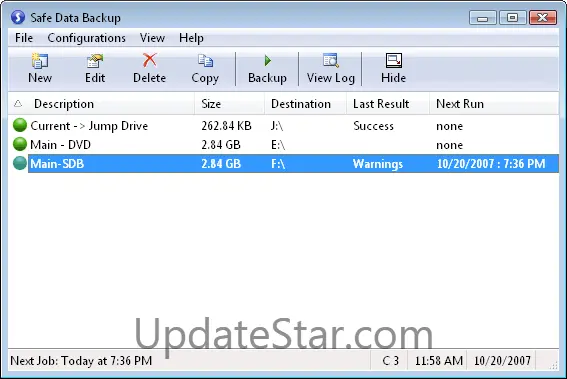Select the Current -> Jump Drive row
567x379 pixels.
(x=284, y=125)
